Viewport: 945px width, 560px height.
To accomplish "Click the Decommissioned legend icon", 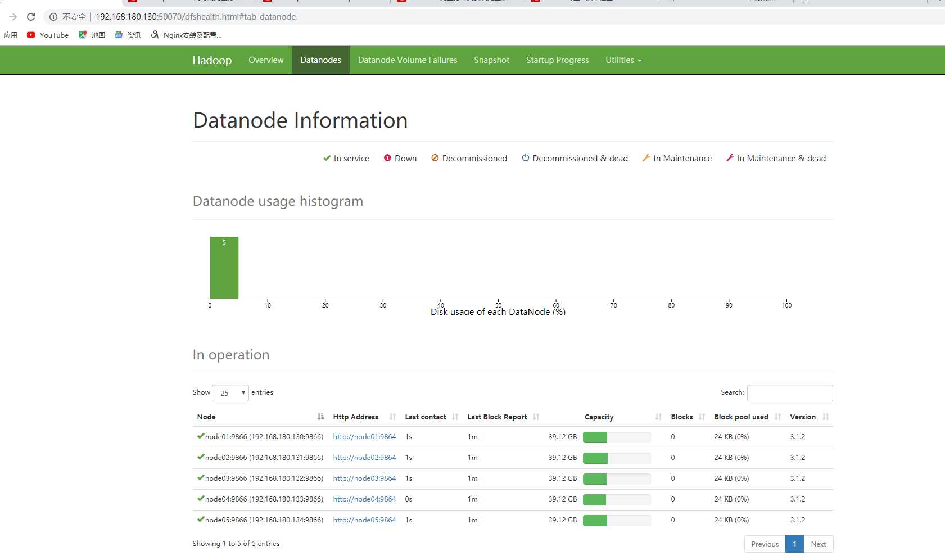I will 435,158.
